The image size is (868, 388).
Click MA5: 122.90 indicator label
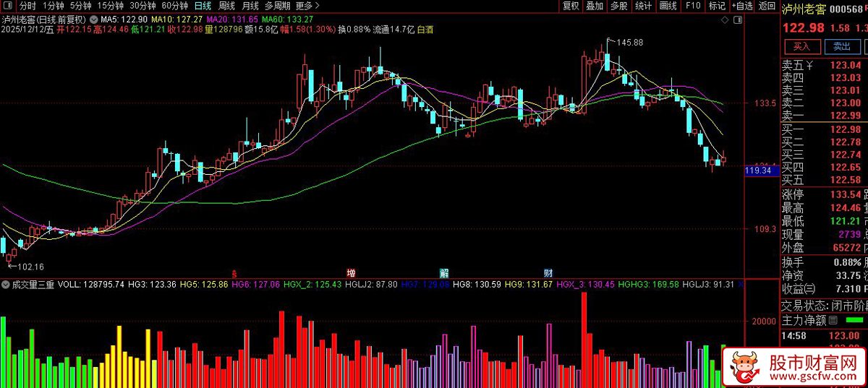tap(124, 19)
